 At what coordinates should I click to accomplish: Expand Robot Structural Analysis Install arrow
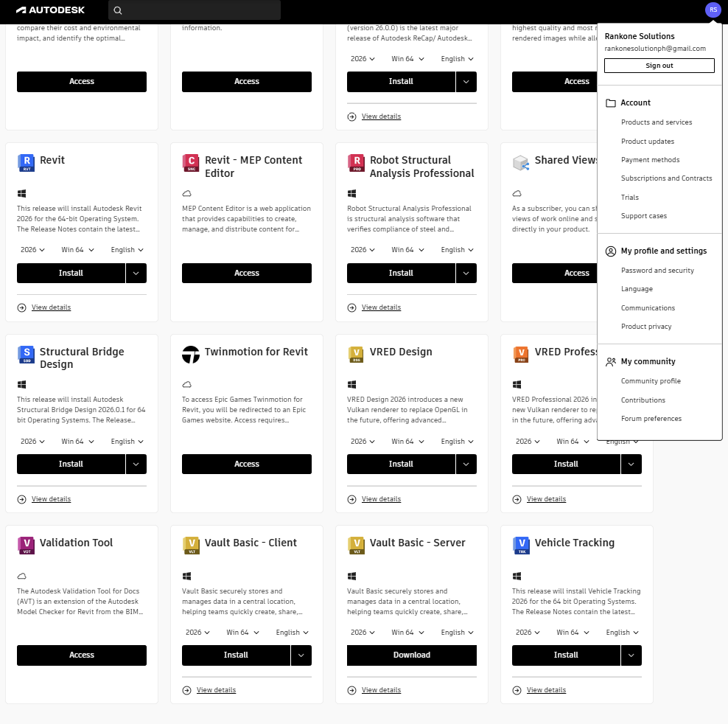(466, 274)
